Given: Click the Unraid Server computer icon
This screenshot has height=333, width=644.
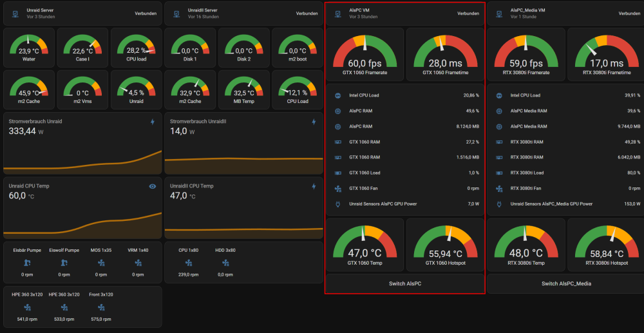Looking at the screenshot, I should point(15,14).
